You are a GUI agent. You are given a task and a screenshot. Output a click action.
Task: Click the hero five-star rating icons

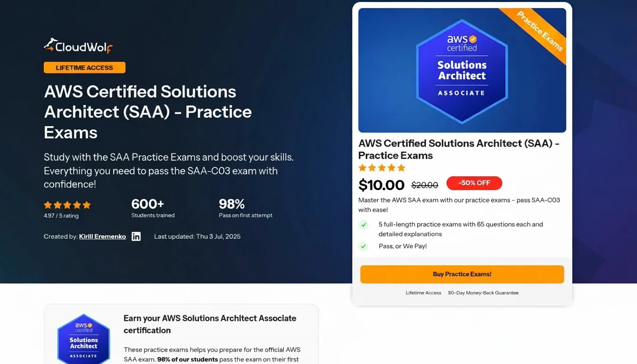(x=67, y=205)
